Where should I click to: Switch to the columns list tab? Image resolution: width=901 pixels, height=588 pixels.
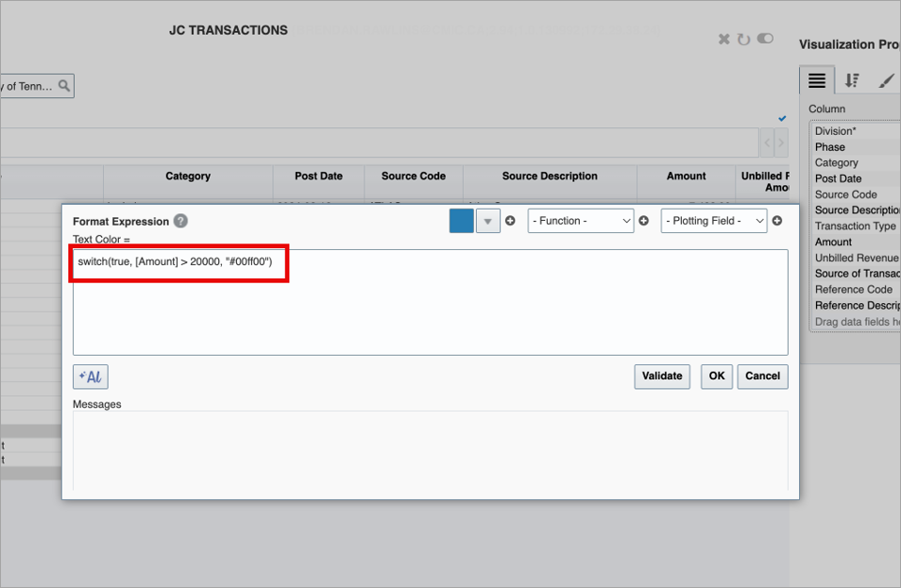[817, 80]
